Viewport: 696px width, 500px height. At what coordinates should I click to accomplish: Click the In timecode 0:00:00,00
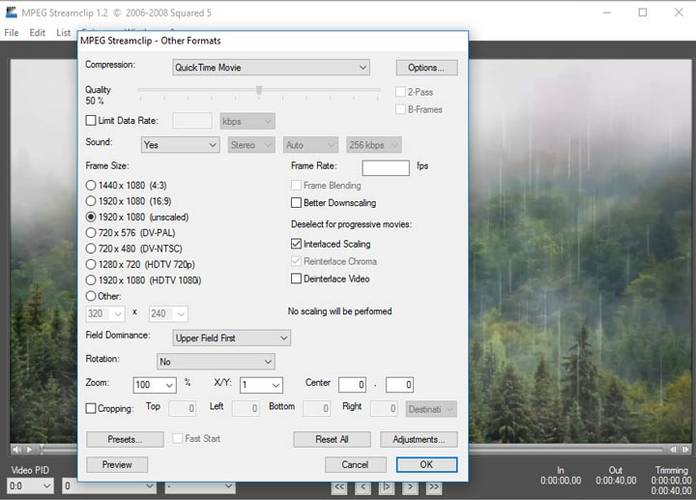click(x=561, y=480)
